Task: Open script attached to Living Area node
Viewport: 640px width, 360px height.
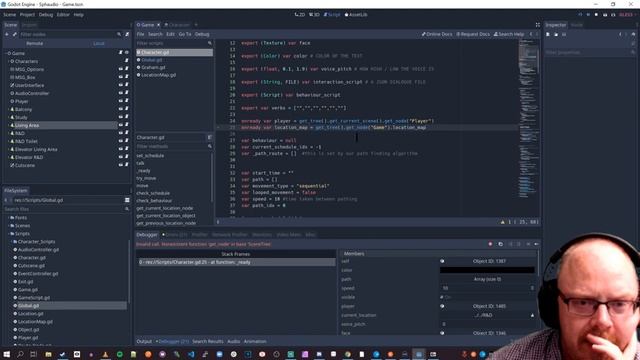Action: 126,125
